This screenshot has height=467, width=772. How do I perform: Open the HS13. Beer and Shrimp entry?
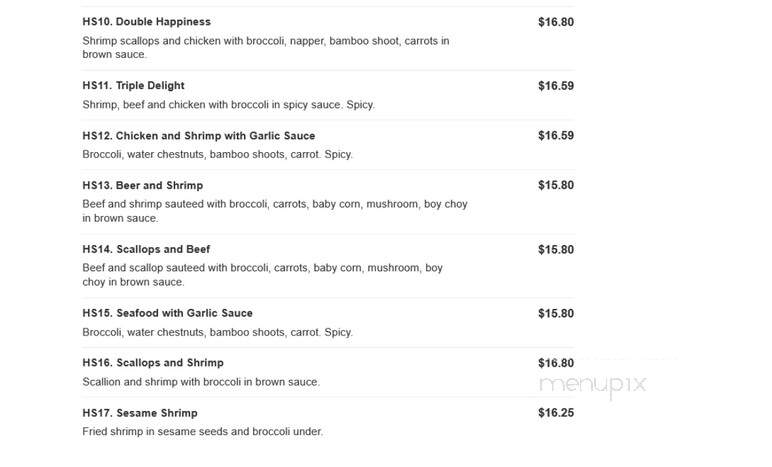(142, 186)
